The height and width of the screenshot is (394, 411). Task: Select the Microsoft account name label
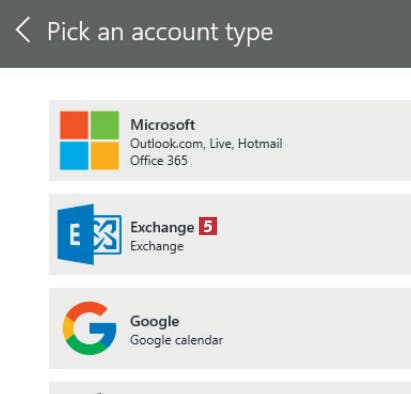click(162, 125)
